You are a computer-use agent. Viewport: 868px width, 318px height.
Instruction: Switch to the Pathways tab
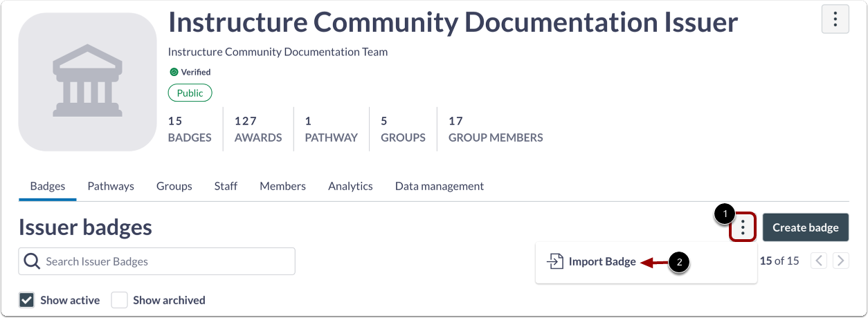(111, 186)
